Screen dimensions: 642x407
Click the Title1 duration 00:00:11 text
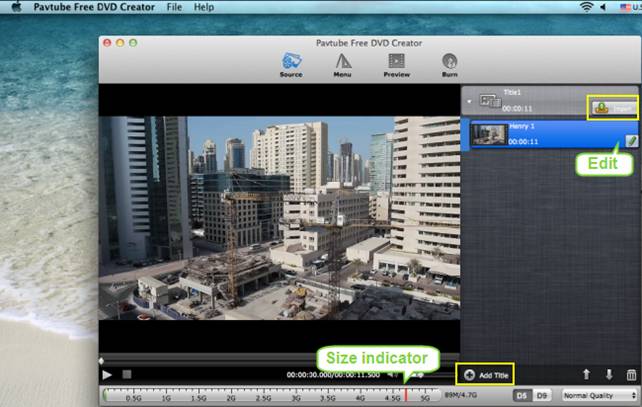[517, 109]
